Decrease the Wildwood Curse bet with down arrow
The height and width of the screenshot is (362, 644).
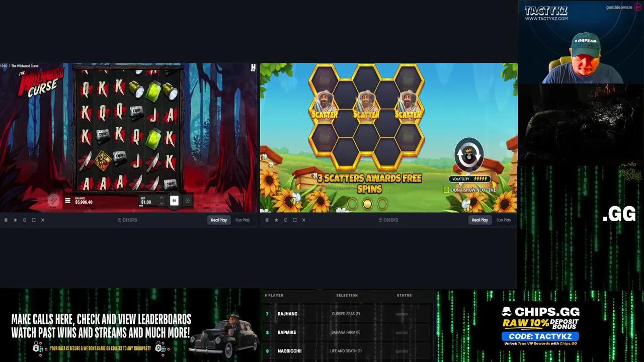[161, 203]
